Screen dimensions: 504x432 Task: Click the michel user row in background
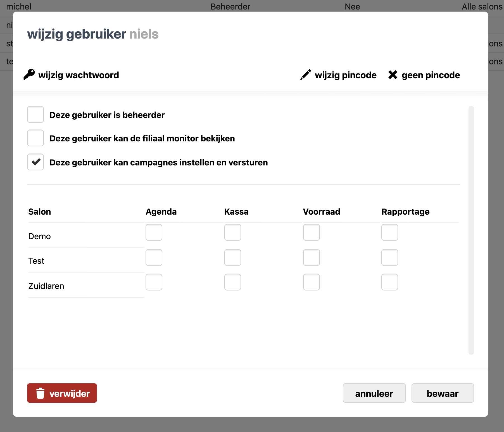[19, 6]
